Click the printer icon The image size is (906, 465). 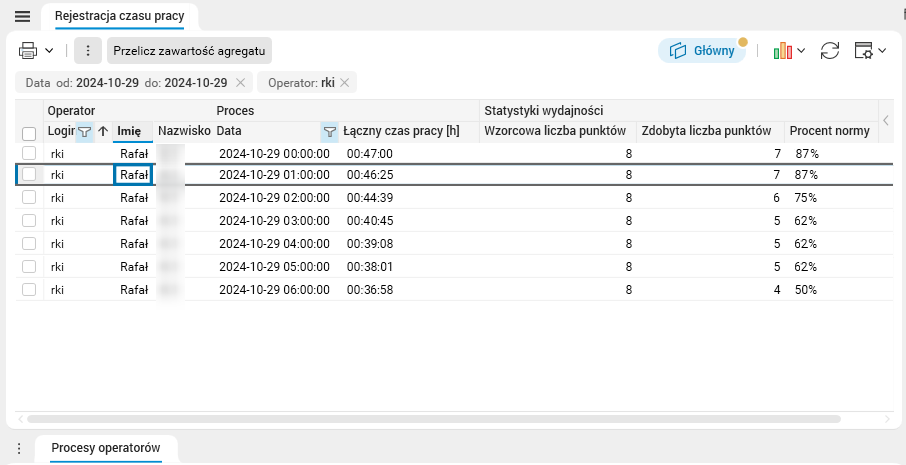[28, 51]
